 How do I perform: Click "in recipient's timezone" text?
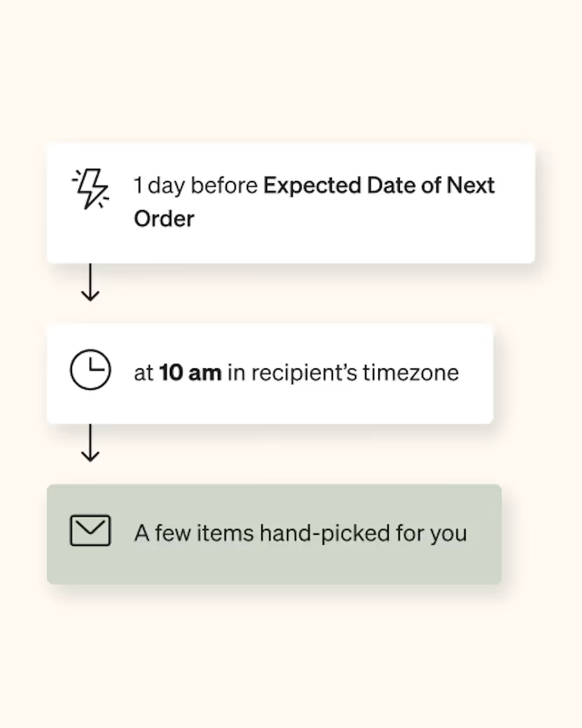click(343, 372)
